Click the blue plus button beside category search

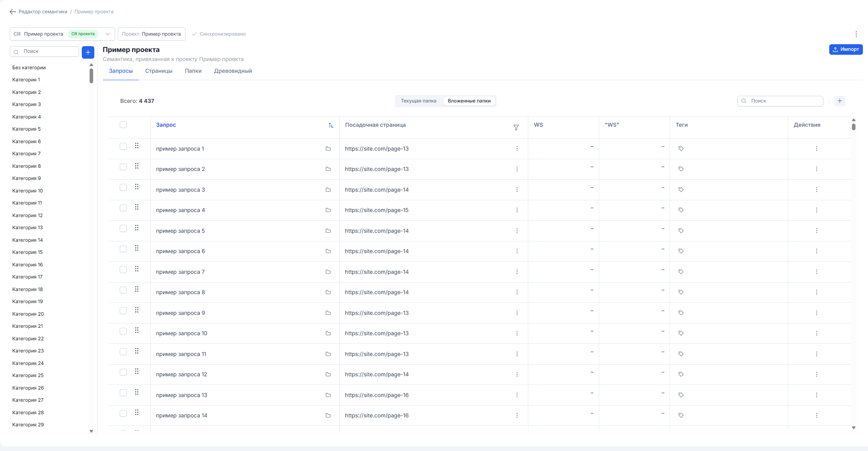(x=88, y=52)
